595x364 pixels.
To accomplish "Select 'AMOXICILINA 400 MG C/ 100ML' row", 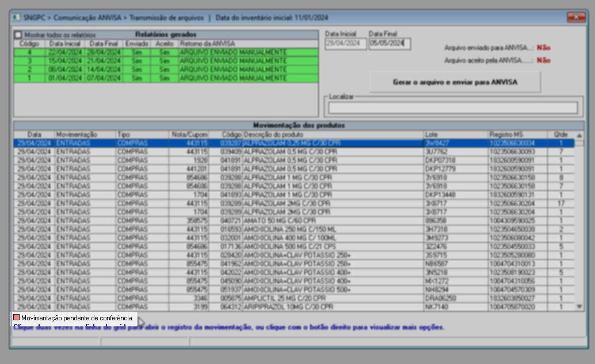I will tap(294, 238).
